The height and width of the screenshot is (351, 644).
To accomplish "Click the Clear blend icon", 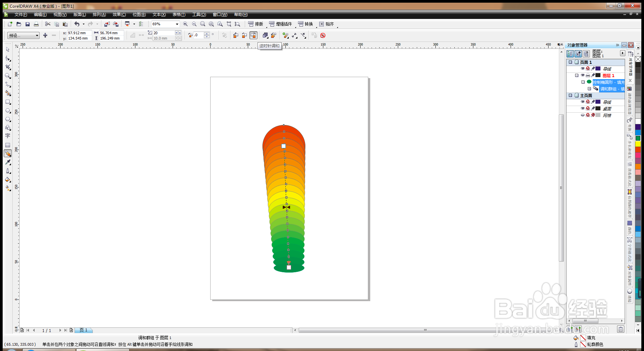I will [323, 35].
